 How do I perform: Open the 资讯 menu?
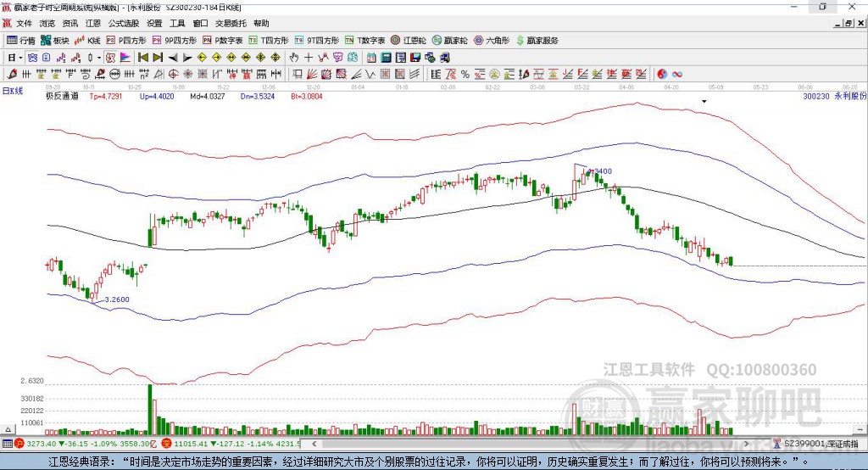click(70, 23)
